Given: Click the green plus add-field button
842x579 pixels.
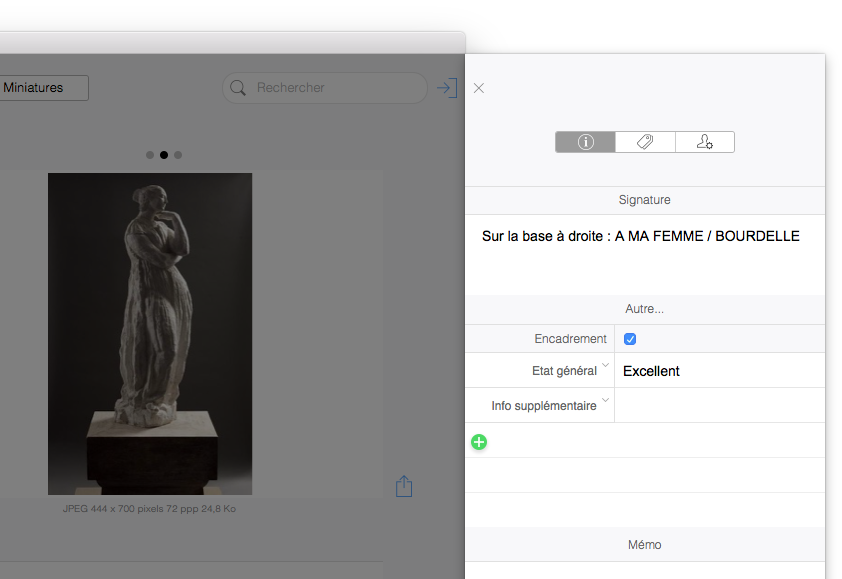Looking at the screenshot, I should [x=479, y=441].
